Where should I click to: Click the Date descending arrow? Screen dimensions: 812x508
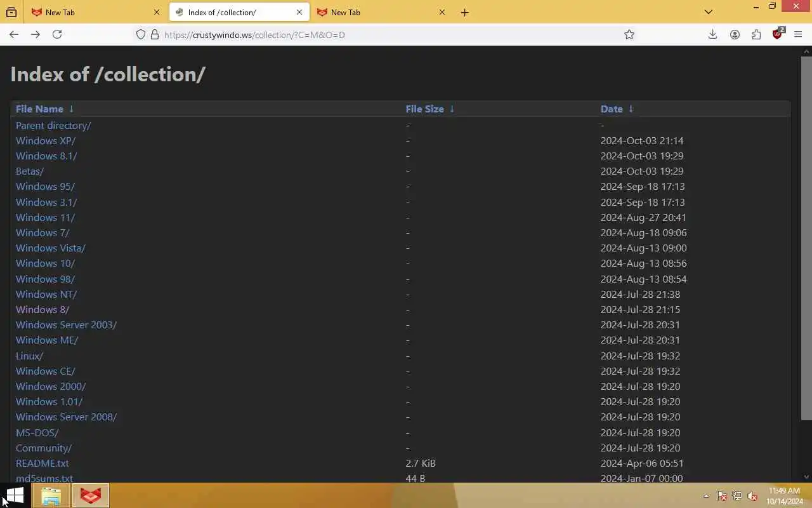[x=631, y=109]
